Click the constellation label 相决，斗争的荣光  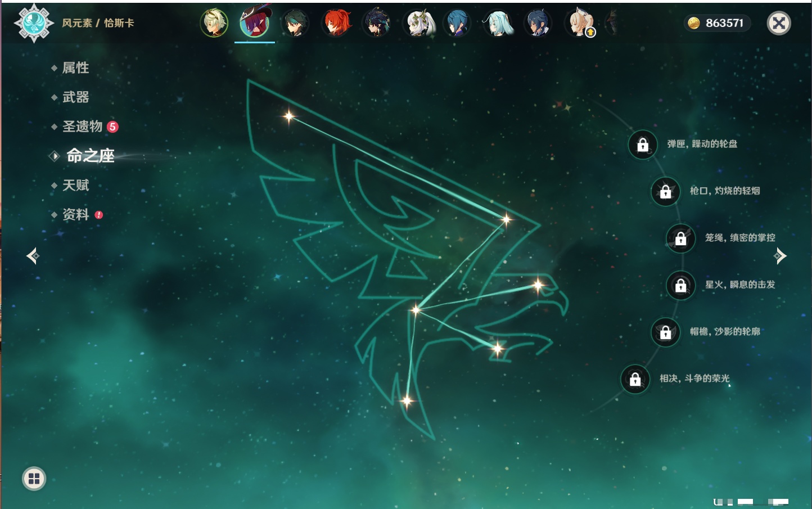(x=694, y=379)
